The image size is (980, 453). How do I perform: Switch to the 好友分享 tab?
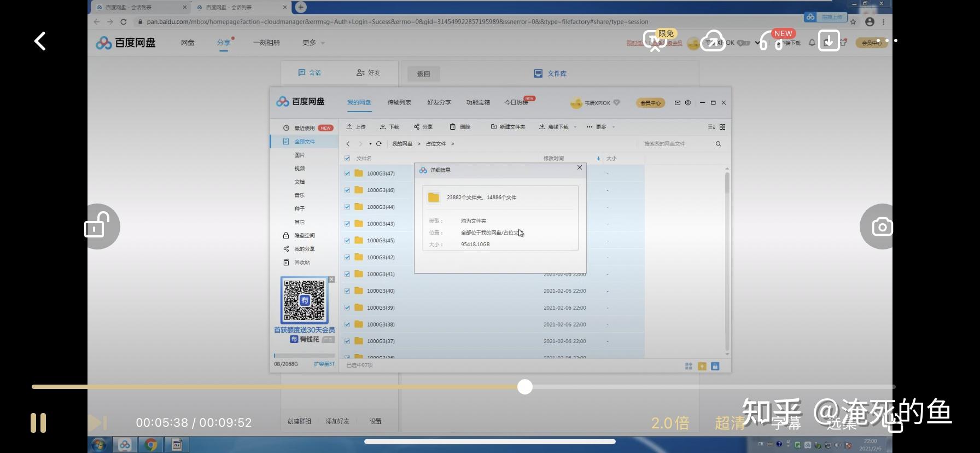pos(439,102)
